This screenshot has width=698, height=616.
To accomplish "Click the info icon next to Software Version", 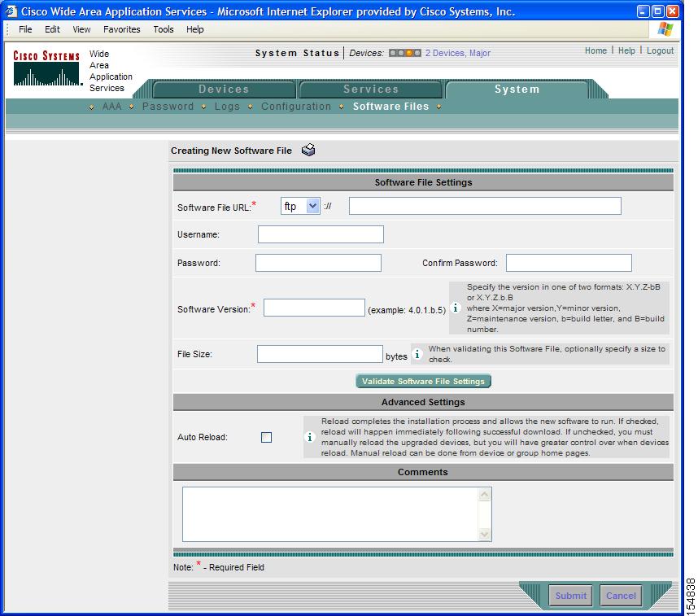I will (456, 308).
